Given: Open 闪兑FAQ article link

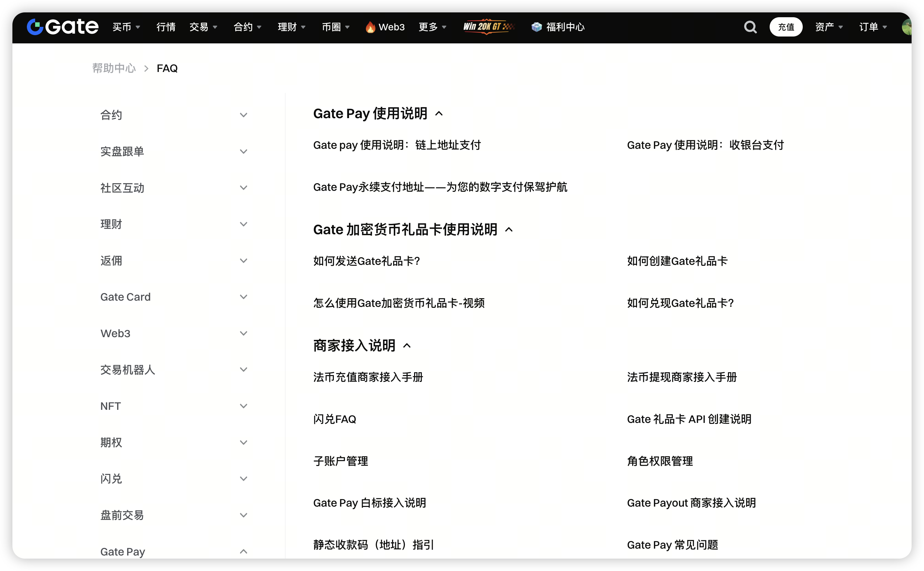Looking at the screenshot, I should tap(335, 419).
